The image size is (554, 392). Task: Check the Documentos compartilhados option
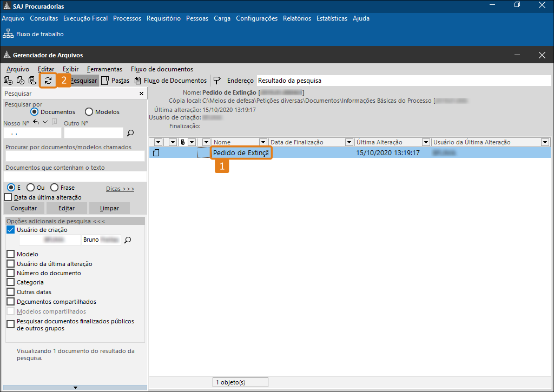[x=11, y=302]
